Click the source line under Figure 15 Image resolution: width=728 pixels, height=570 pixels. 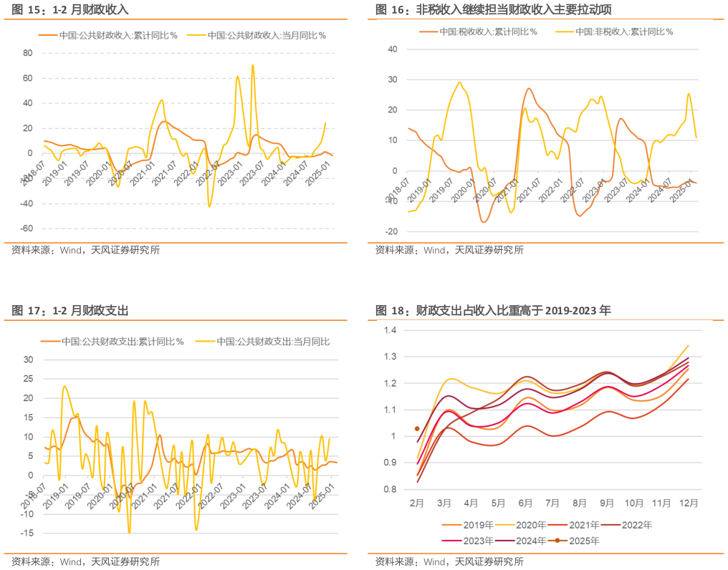(85, 250)
